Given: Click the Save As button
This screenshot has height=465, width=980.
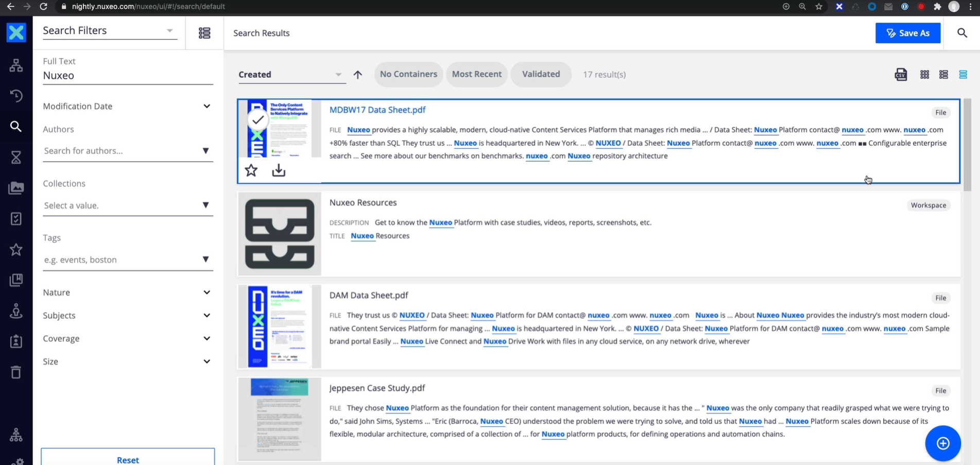Looking at the screenshot, I should [908, 33].
